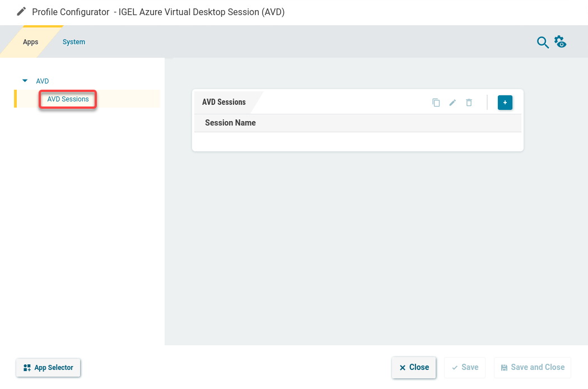588x389 pixels.
Task: Switch to the System tab
Action: tap(73, 41)
